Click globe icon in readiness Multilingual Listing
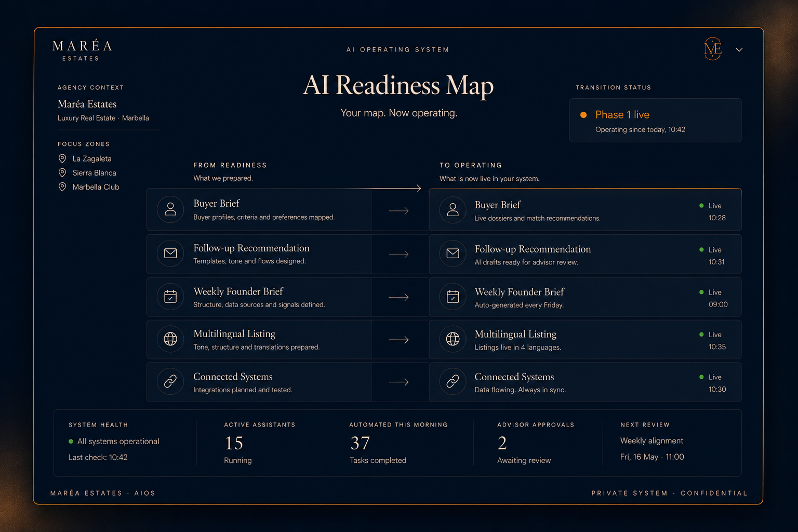The image size is (798, 532). pos(170,339)
